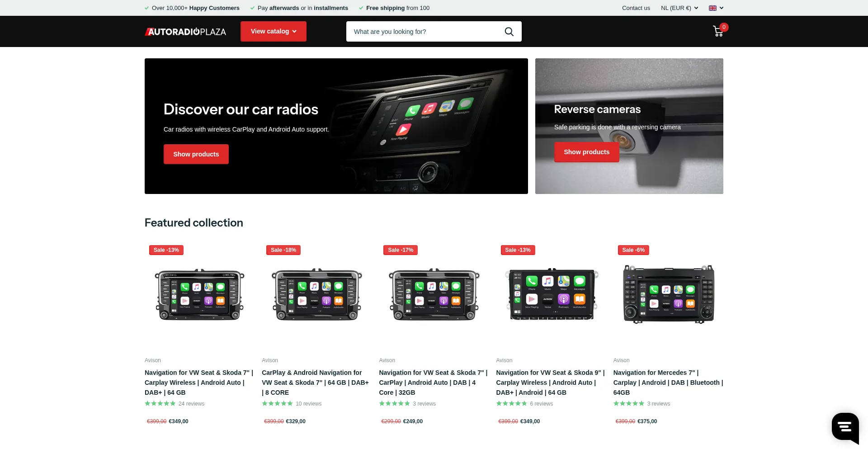Open the chat widget icon
This screenshot has height=449, width=868.
pyautogui.click(x=845, y=426)
